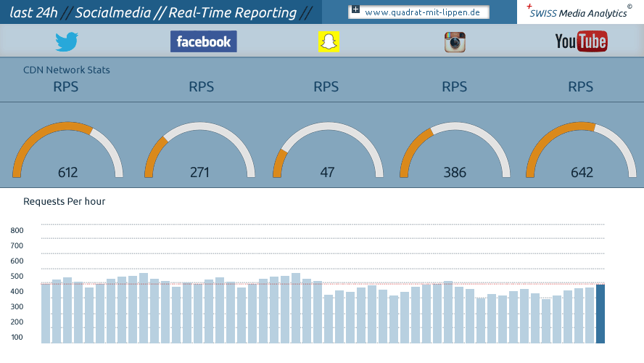644x363 pixels.
Task: Click the RPS label under Facebook
Action: (202, 86)
